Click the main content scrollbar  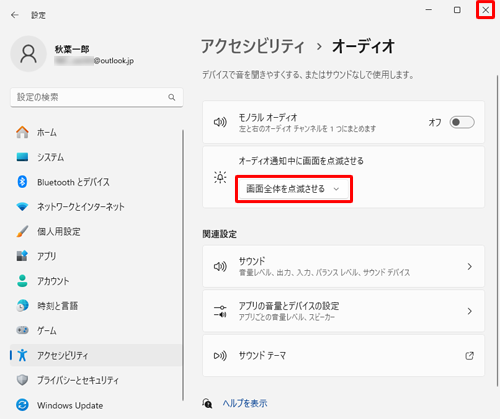497,230
